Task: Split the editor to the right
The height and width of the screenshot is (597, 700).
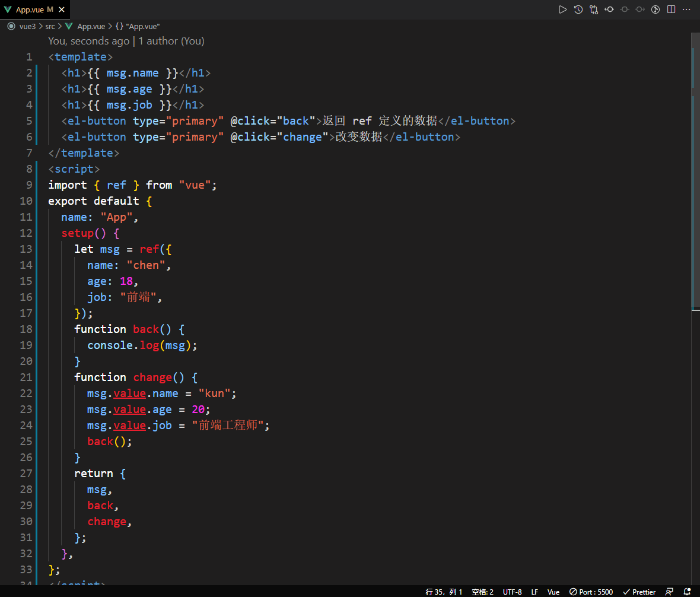Action: point(671,9)
